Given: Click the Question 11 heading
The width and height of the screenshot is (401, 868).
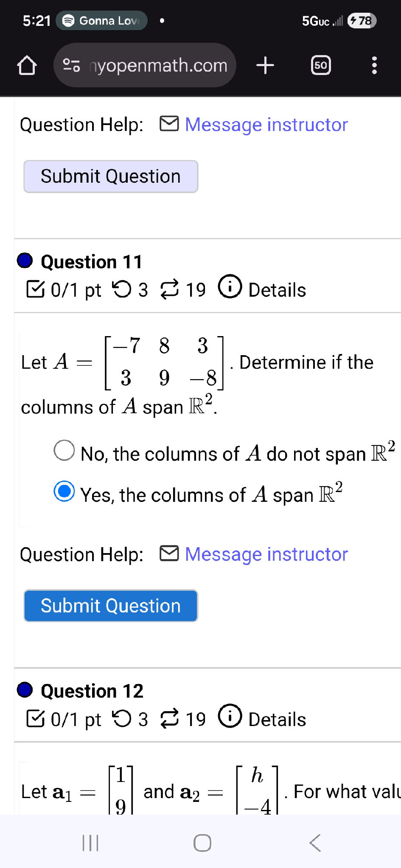Looking at the screenshot, I should (x=92, y=262).
